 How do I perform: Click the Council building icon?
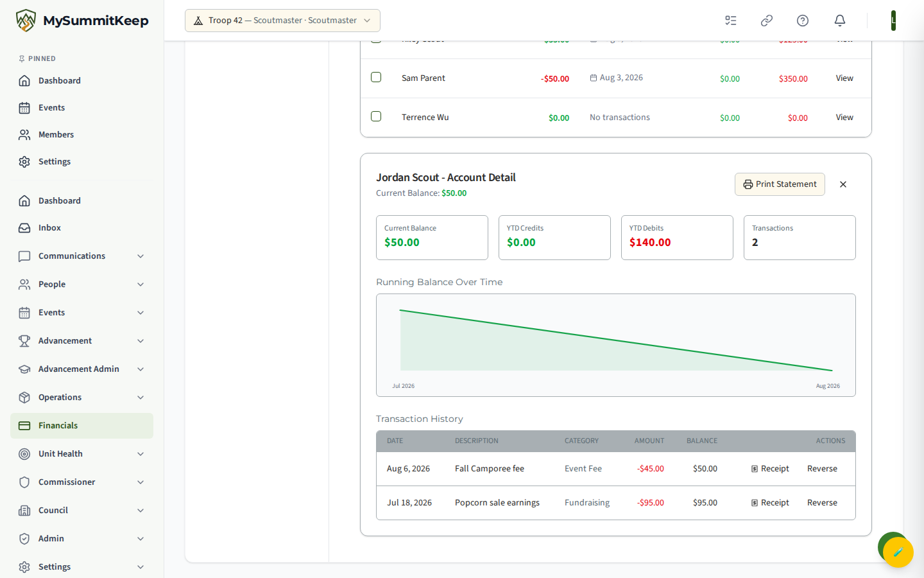tap(24, 510)
